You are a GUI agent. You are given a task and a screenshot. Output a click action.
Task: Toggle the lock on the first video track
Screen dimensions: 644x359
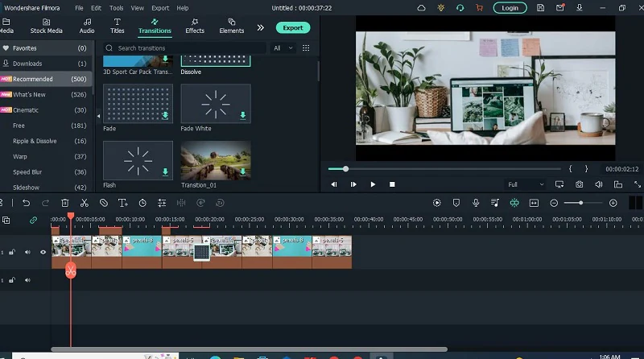tap(12, 252)
